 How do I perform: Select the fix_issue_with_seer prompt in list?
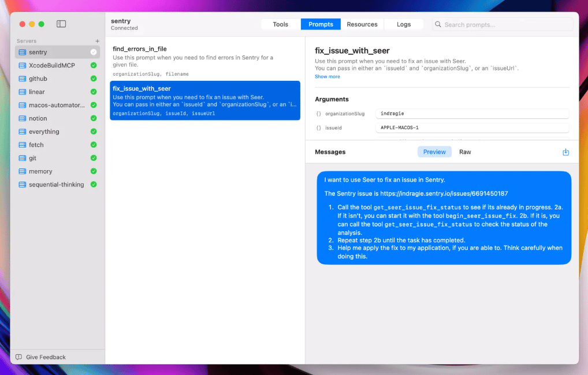pos(204,100)
